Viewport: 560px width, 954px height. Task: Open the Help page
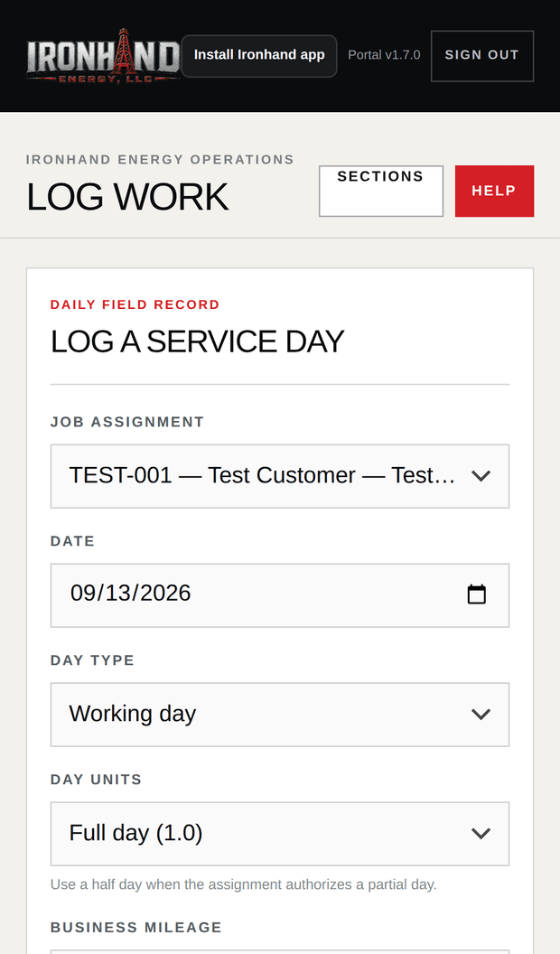pyautogui.click(x=494, y=191)
